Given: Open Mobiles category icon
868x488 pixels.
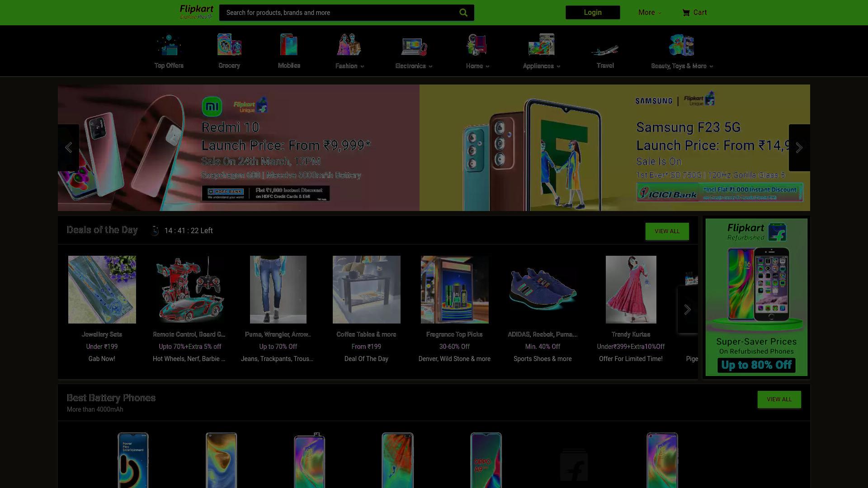Looking at the screenshot, I should (x=289, y=45).
